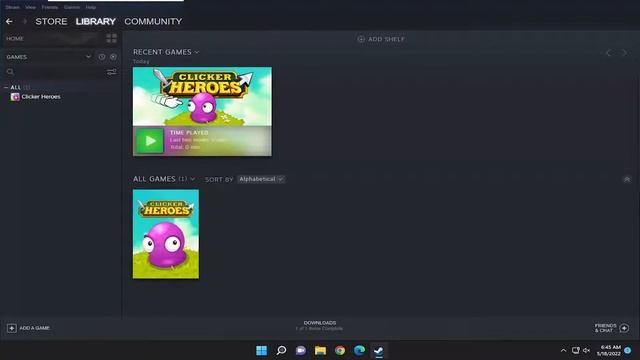Click Home in library sidebar

[x=15, y=38]
